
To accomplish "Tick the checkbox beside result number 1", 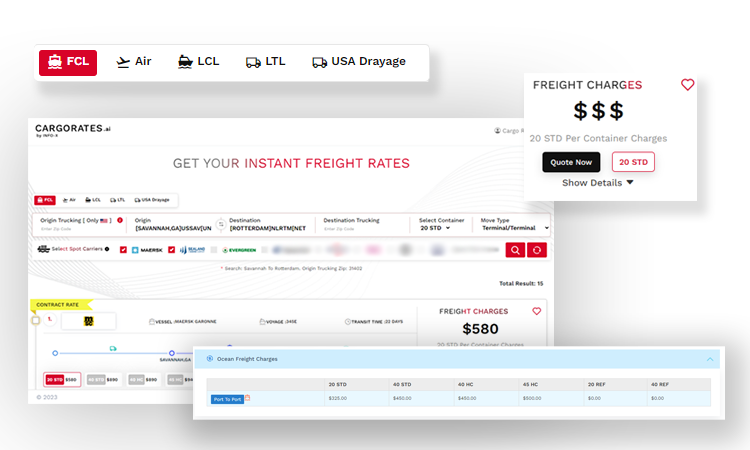I will pyautogui.click(x=35, y=320).
